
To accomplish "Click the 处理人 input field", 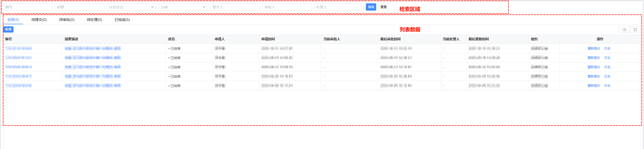I will click(x=338, y=7).
